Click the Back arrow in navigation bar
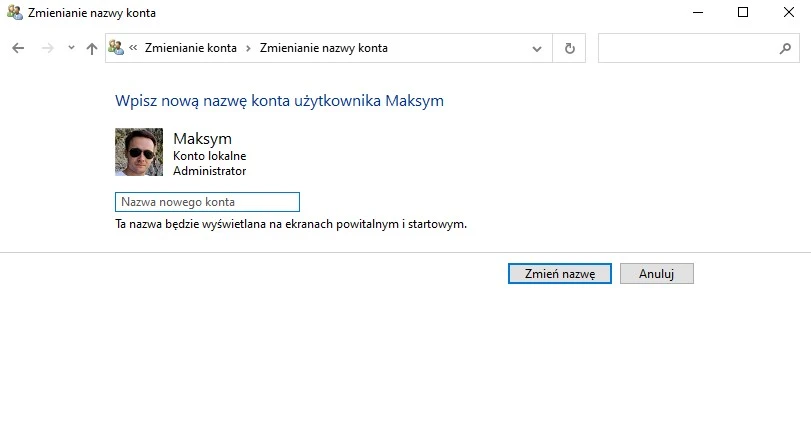This screenshot has width=811, height=442. pyautogui.click(x=18, y=48)
